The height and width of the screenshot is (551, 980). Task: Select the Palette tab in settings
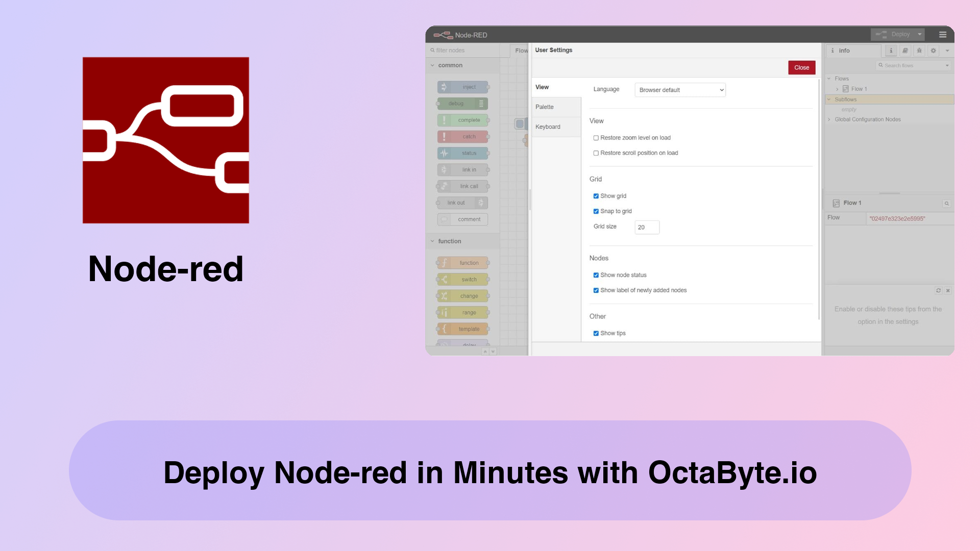point(545,107)
